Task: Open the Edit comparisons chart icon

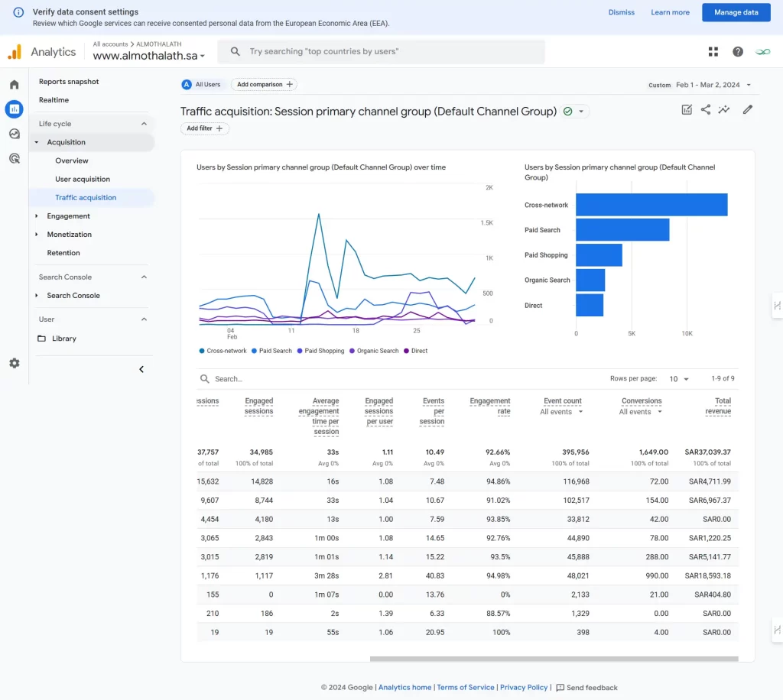Action: pos(687,110)
